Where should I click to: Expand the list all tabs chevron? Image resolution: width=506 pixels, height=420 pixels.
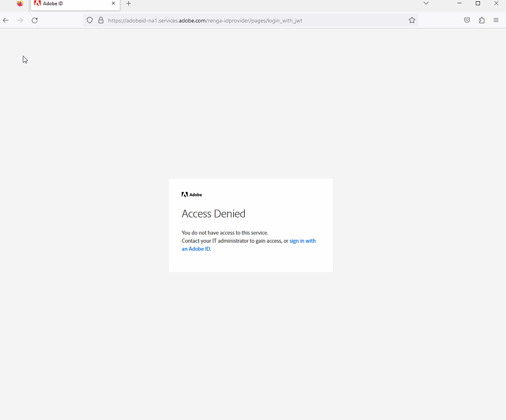point(426,3)
